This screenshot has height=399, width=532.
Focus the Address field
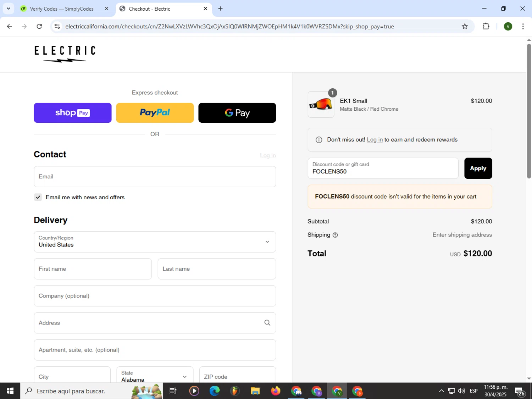155,323
